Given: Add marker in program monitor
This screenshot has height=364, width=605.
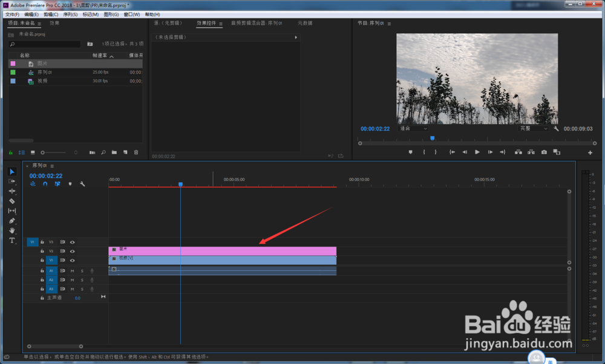Looking at the screenshot, I should [411, 152].
